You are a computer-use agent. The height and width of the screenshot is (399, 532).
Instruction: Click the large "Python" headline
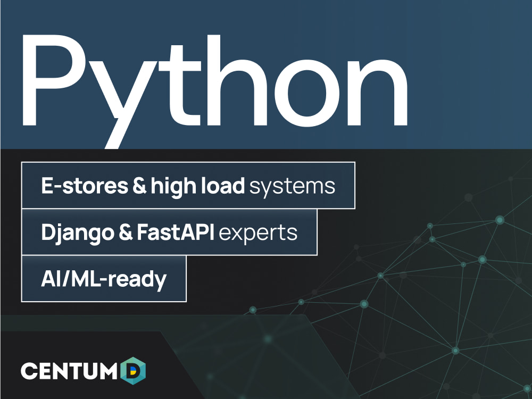(215, 91)
